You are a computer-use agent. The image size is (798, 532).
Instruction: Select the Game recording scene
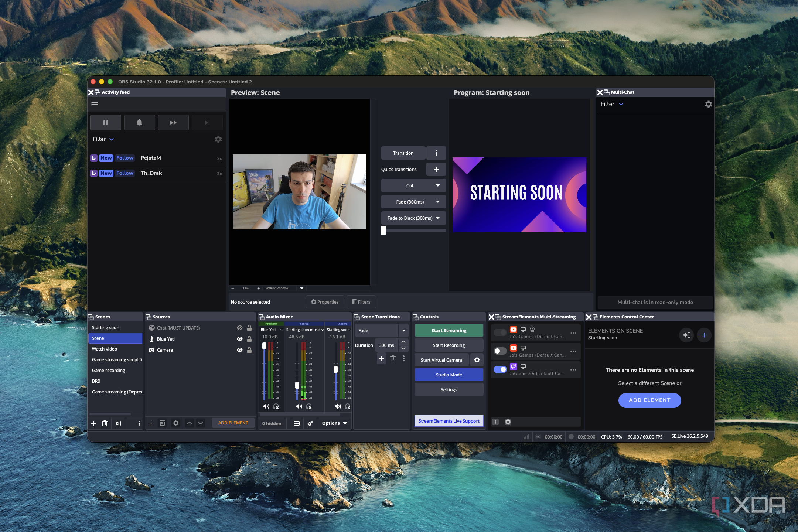pos(115,371)
